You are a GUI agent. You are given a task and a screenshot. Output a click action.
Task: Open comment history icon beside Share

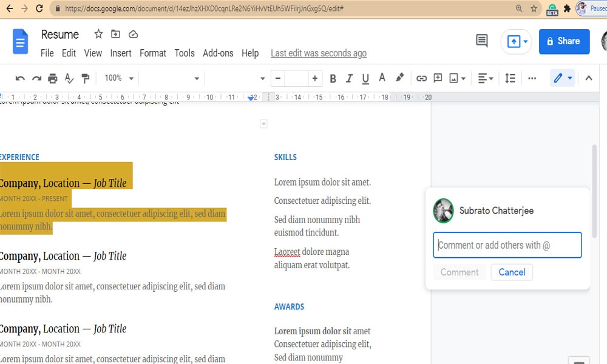pyautogui.click(x=481, y=41)
